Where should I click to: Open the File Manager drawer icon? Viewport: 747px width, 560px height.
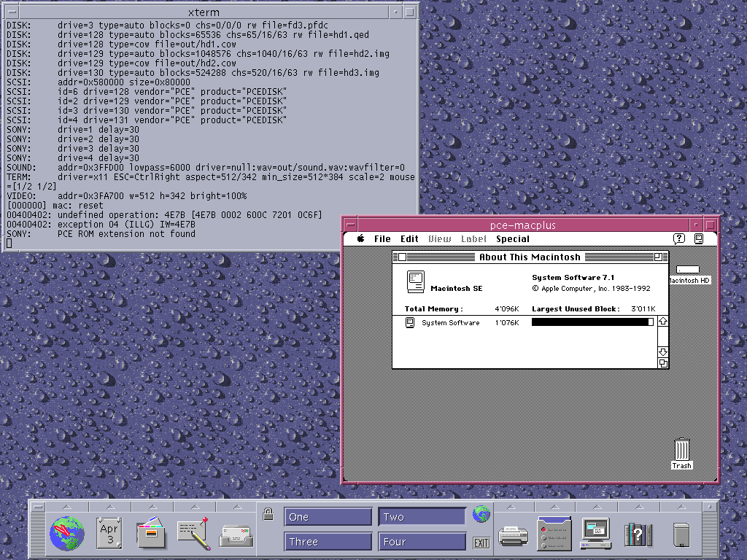point(152,533)
